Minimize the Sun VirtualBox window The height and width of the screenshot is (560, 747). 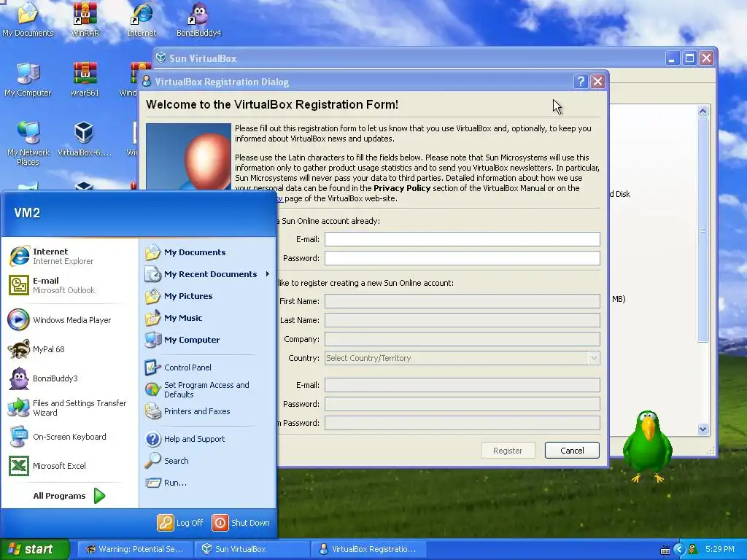click(x=672, y=58)
